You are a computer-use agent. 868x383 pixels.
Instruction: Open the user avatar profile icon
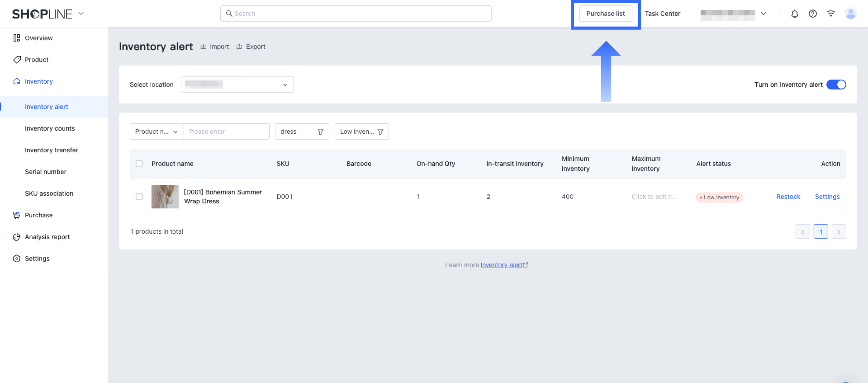pyautogui.click(x=850, y=14)
